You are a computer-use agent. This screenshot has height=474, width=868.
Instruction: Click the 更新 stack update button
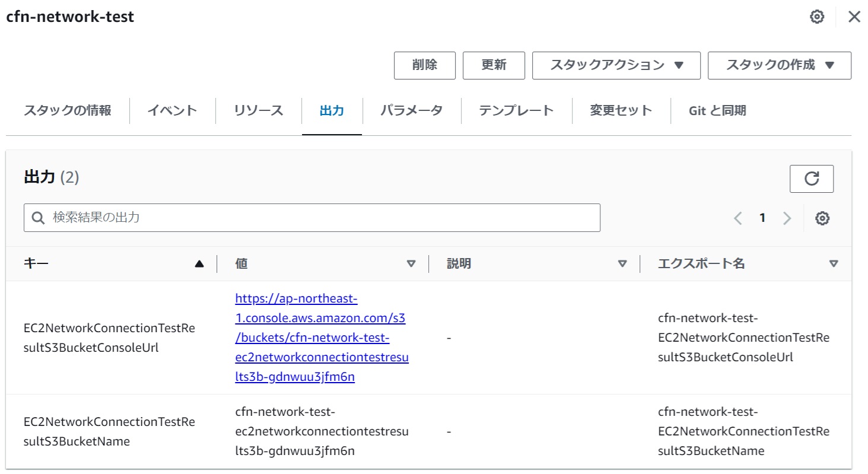(494, 65)
